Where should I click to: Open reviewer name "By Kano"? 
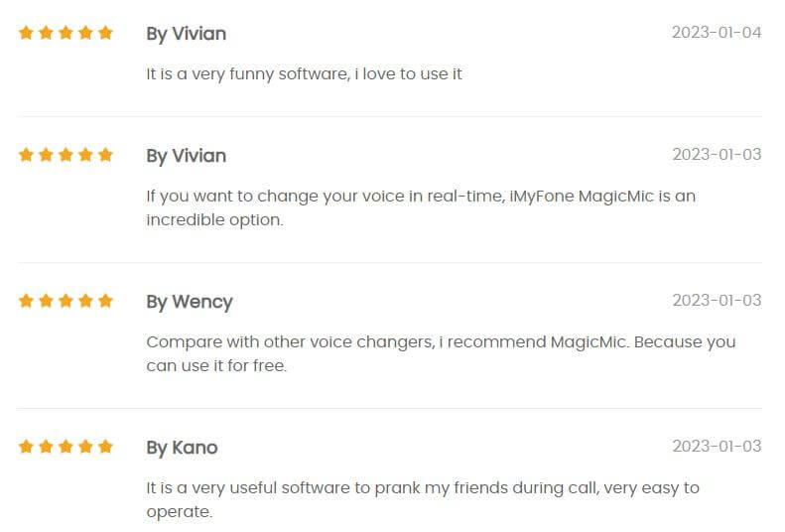pos(182,448)
